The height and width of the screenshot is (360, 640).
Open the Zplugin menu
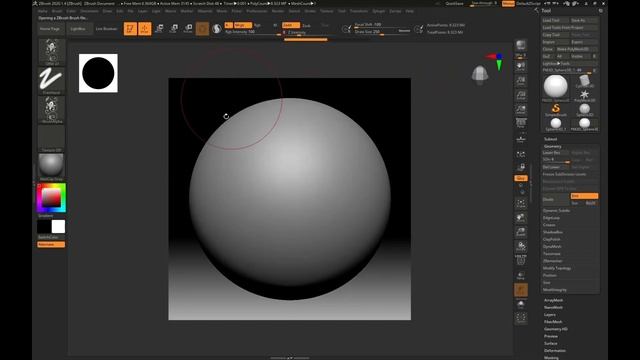378,11
